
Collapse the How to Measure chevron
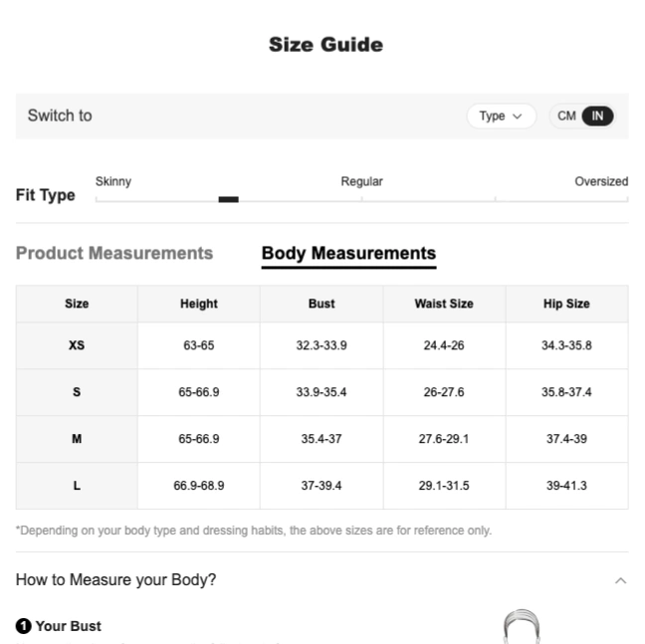click(621, 580)
